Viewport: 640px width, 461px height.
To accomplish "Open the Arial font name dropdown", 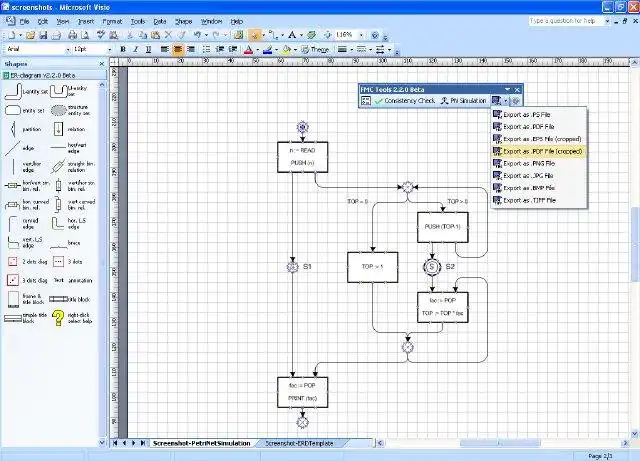I will tap(68, 49).
